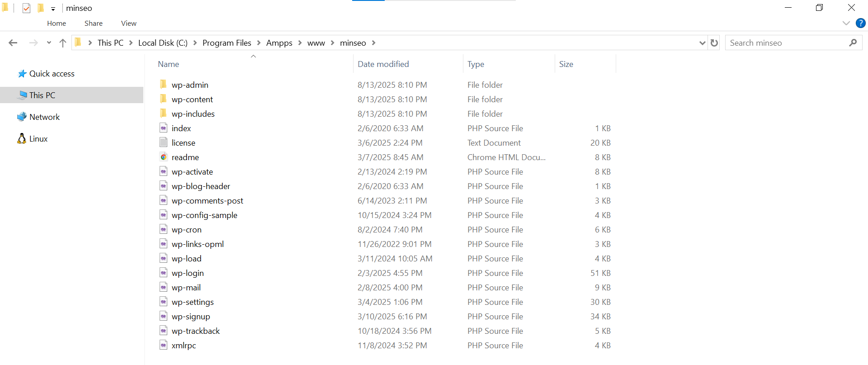Open the View ribbon tab
The height and width of the screenshot is (365, 868).
(128, 24)
